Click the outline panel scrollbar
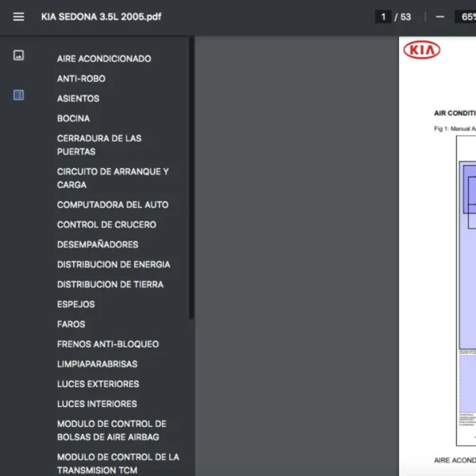The height and width of the screenshot is (476, 476). point(191,178)
